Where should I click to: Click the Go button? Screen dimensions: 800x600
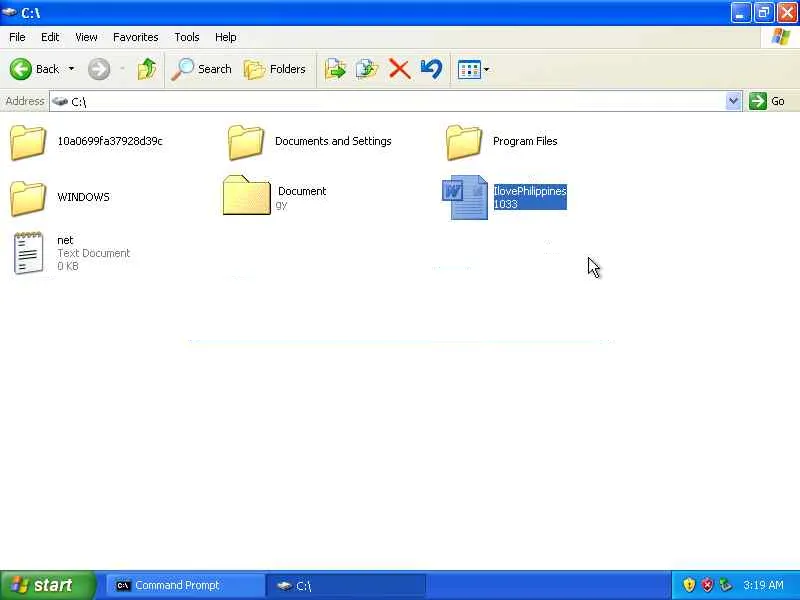pyautogui.click(x=767, y=101)
